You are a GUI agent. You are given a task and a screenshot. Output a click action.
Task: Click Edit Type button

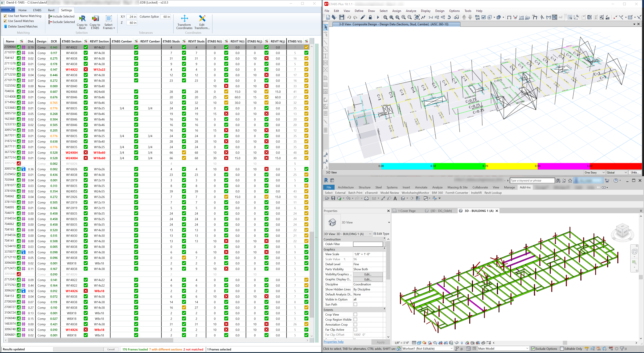tap(381, 234)
